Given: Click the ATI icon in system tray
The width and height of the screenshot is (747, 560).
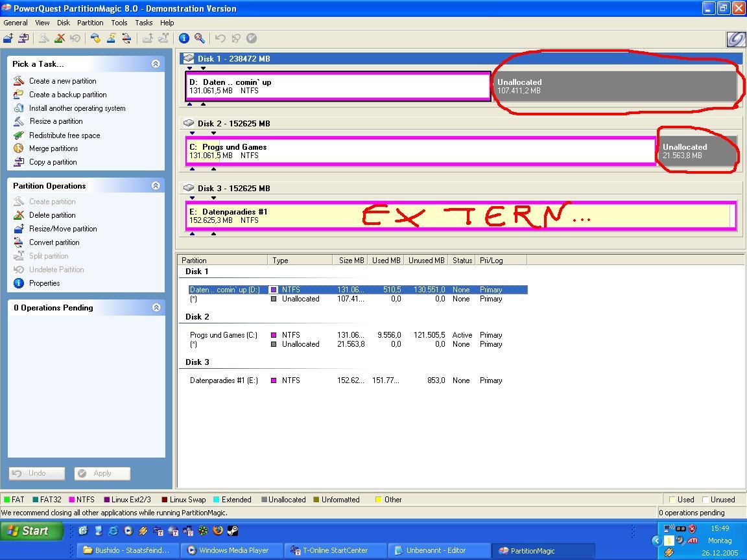Looking at the screenshot, I should 693,540.
